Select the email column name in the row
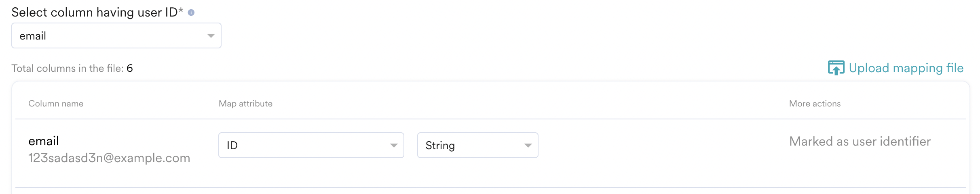This screenshot has height=194, width=980. 44,141
